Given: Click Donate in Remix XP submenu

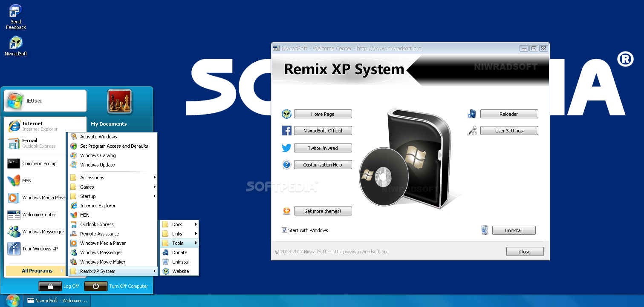Looking at the screenshot, I should coord(179,252).
